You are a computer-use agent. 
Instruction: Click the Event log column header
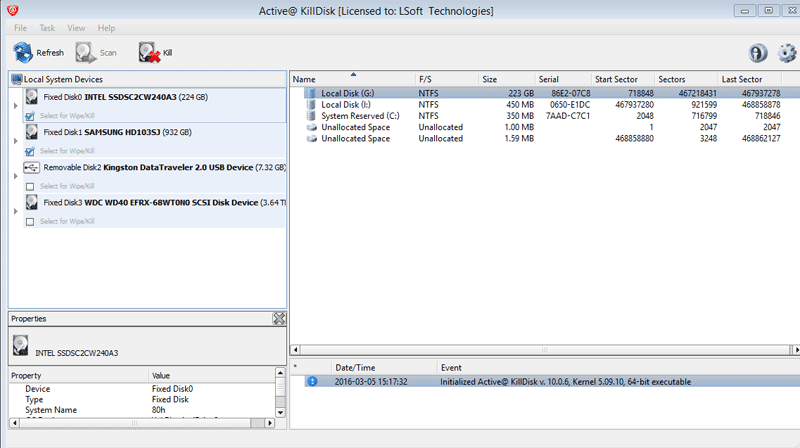[618, 367]
